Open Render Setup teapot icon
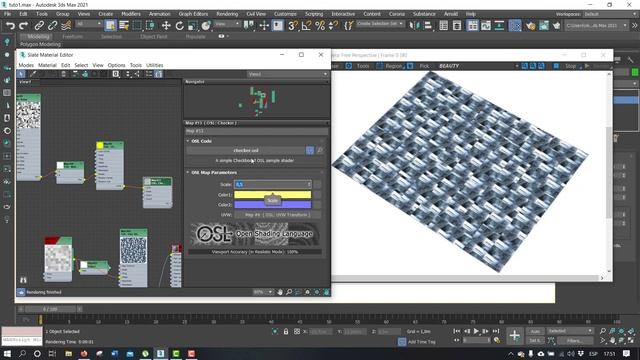640x360 pixels. tap(530, 26)
